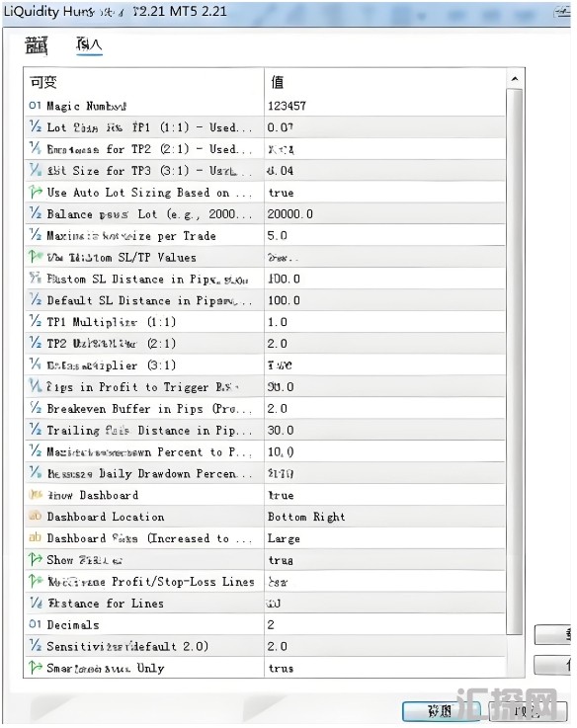Image resolution: width=577 pixels, height=728 pixels.
Task: Toggle the true value of Use Auto Lot Sizing
Action: [281, 193]
